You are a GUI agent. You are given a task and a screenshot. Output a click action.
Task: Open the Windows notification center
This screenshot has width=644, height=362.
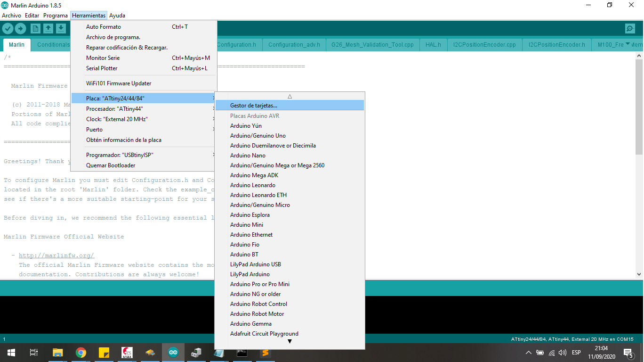[x=628, y=352]
